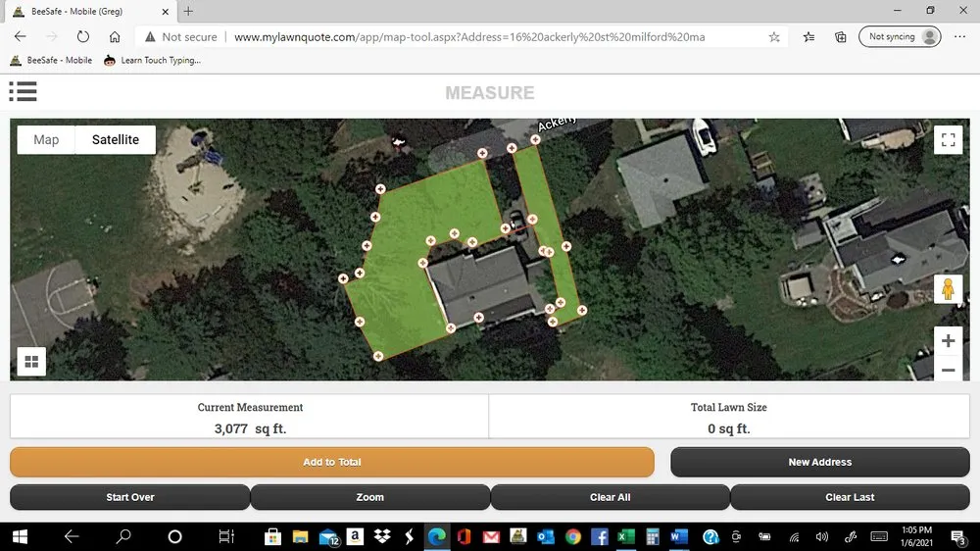The width and height of the screenshot is (980, 551).
Task: Click the Add to Total button
Action: (332, 462)
